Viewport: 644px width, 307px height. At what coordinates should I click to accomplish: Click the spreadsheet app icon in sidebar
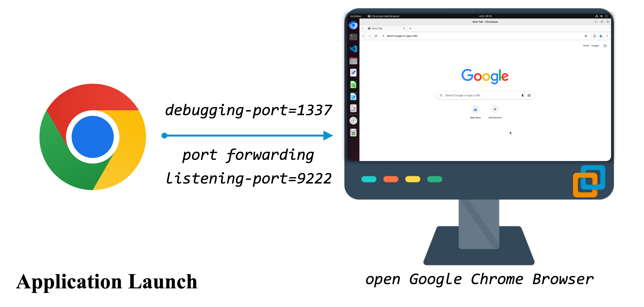click(x=353, y=85)
